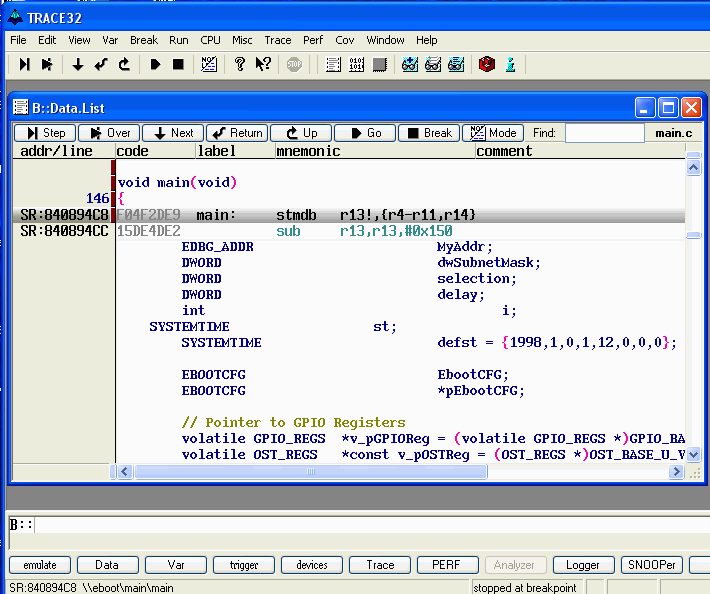Click the Return icon in main toolbar
This screenshot has width=710, height=594.
[x=101, y=64]
